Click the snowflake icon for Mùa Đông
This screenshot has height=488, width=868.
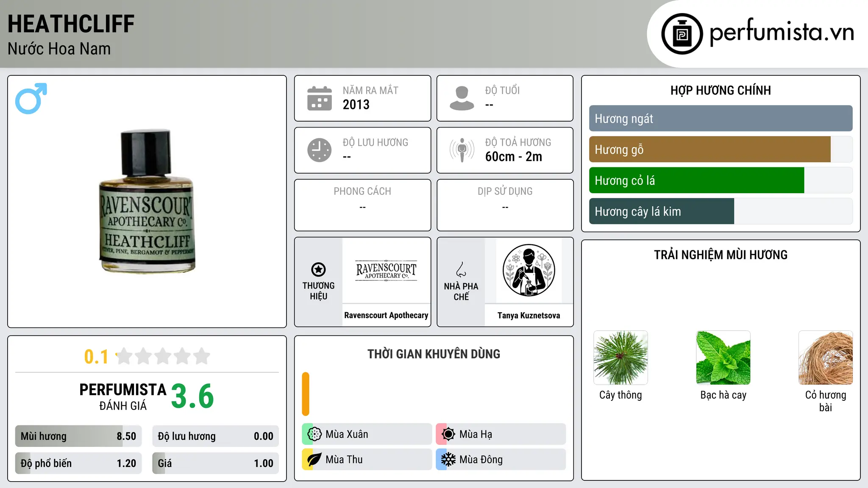tap(448, 460)
